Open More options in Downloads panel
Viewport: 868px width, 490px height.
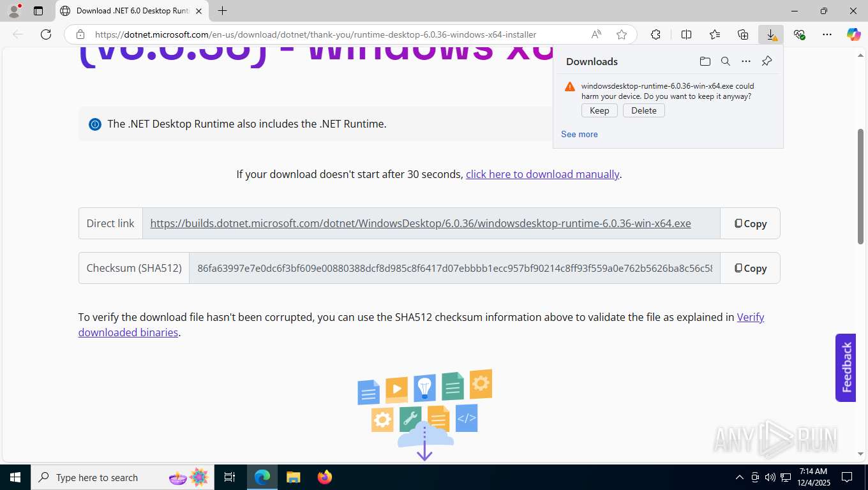point(746,61)
